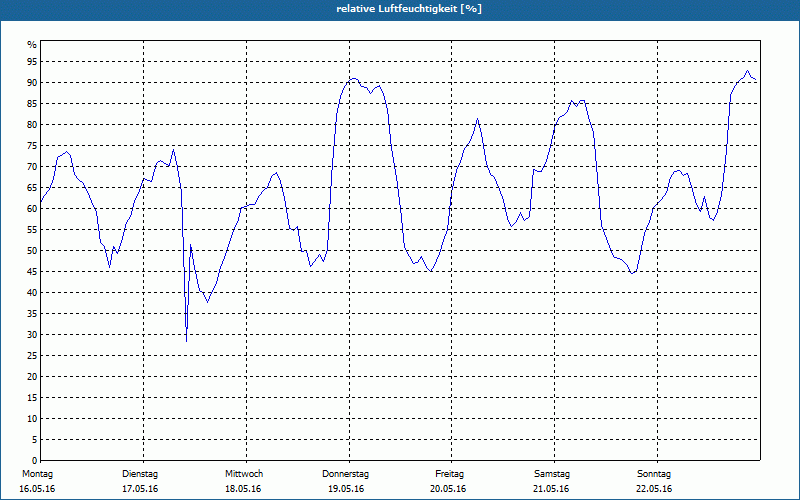Viewport: 800px width, 500px height.
Task: Select the 'Mittwoch' day label
Action: click(x=244, y=474)
